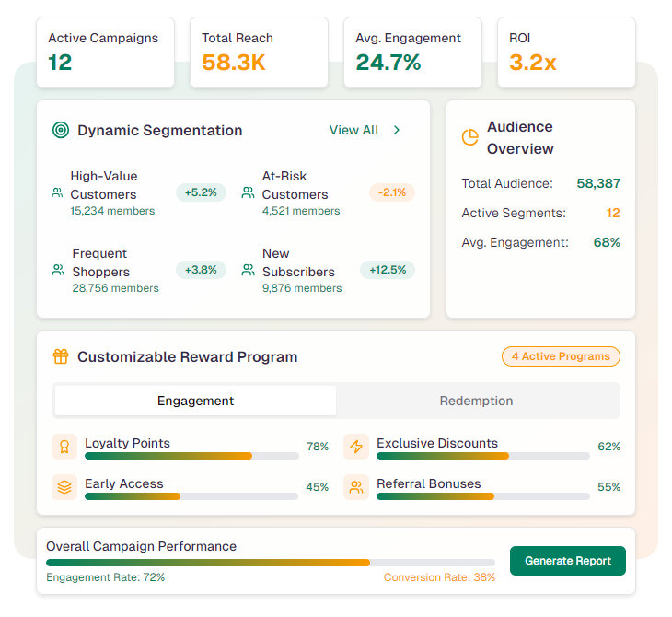Click the gift icon beside Customizable Reward Program
The width and height of the screenshot is (672, 617).
(x=61, y=356)
